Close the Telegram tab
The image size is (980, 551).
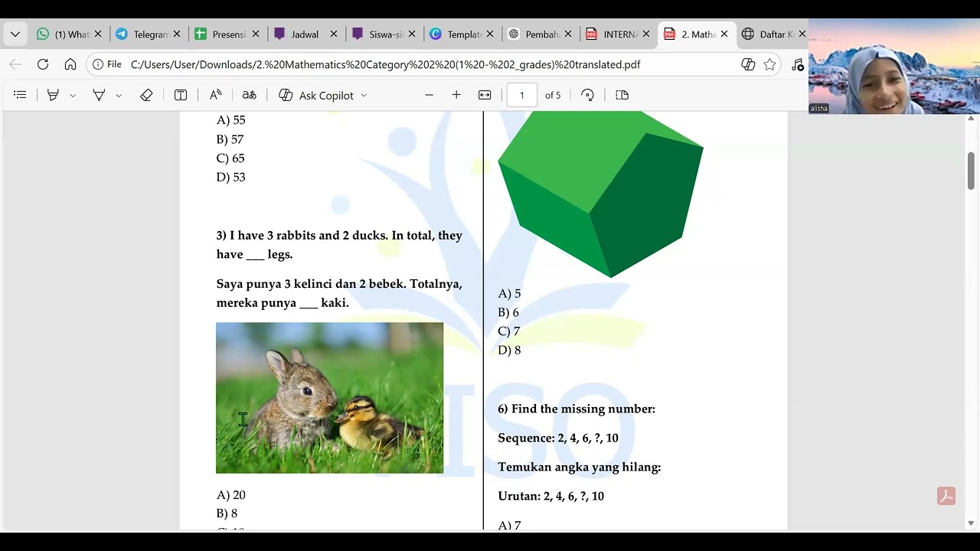pyautogui.click(x=177, y=34)
